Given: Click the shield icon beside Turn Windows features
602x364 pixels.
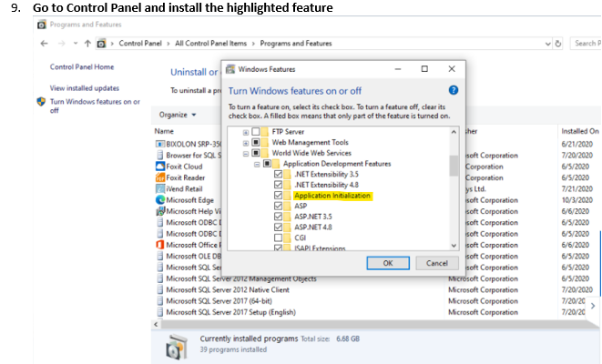Looking at the screenshot, I should coord(41,102).
